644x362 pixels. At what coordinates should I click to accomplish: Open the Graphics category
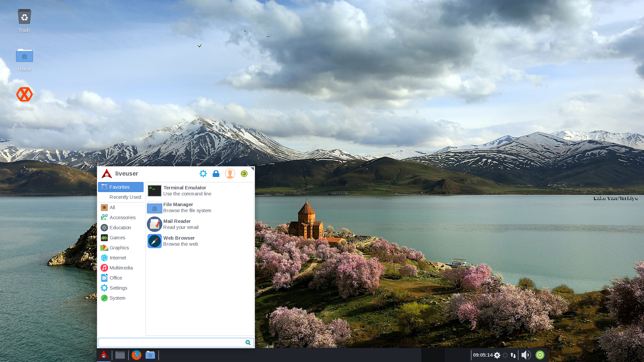click(x=121, y=248)
